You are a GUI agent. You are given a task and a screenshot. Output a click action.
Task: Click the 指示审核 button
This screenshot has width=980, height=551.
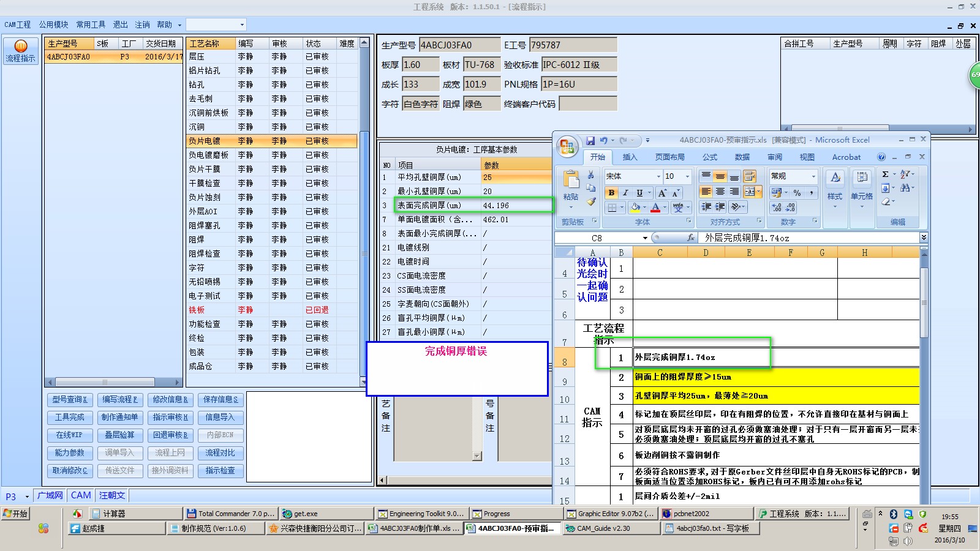click(x=170, y=418)
